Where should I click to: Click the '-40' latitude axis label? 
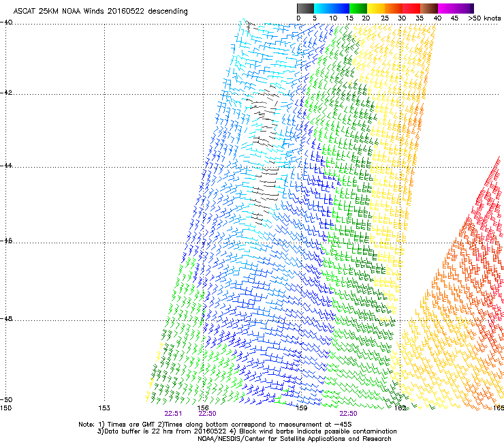click(6, 22)
